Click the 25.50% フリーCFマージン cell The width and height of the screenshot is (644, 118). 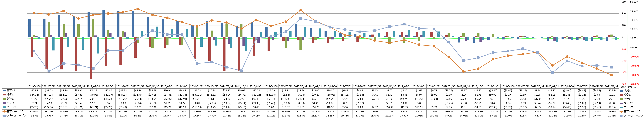pos(404,116)
